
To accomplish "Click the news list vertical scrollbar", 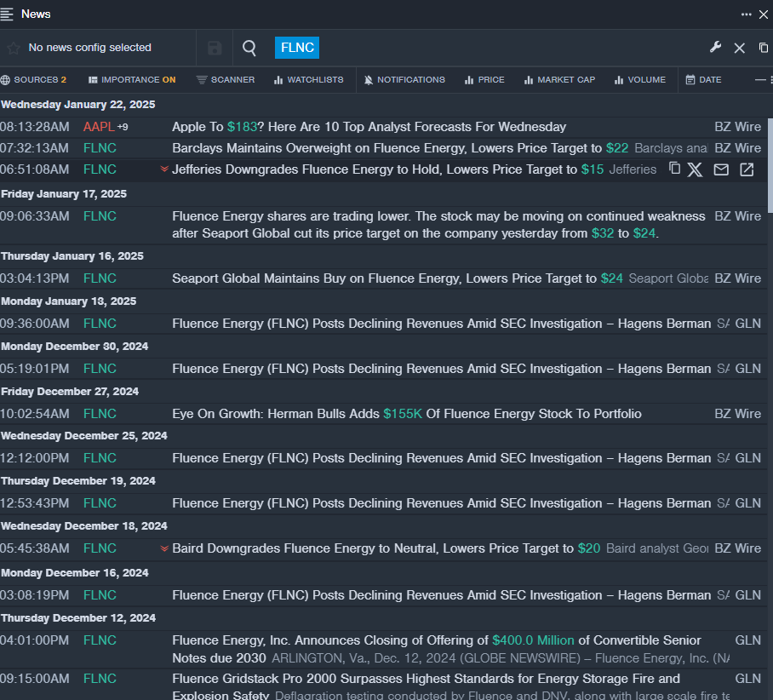I will click(x=770, y=166).
